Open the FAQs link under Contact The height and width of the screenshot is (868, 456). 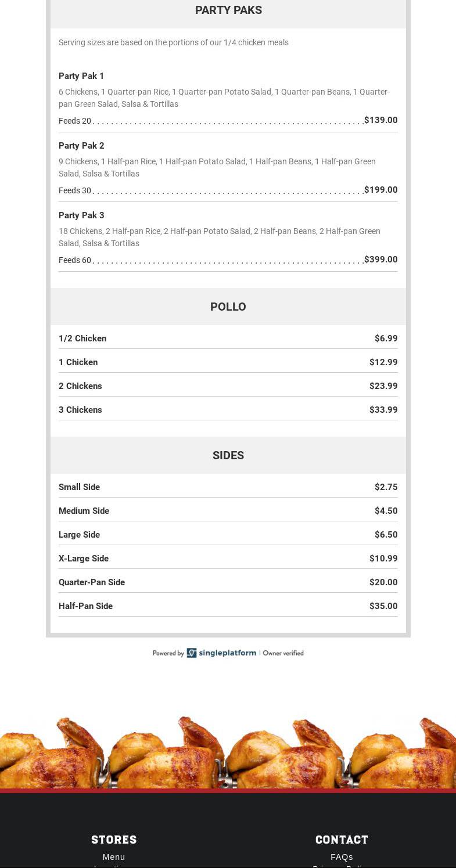tap(342, 857)
